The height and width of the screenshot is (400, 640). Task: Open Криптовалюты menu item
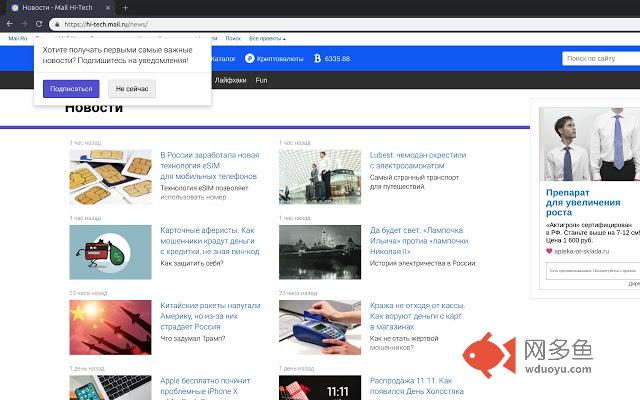280,59
